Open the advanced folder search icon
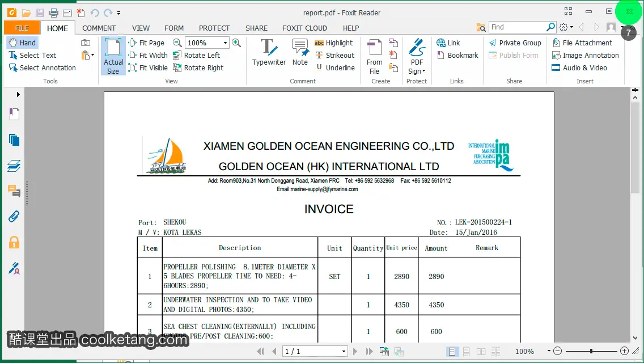Screen dimensions: 644x363 pos(481,27)
